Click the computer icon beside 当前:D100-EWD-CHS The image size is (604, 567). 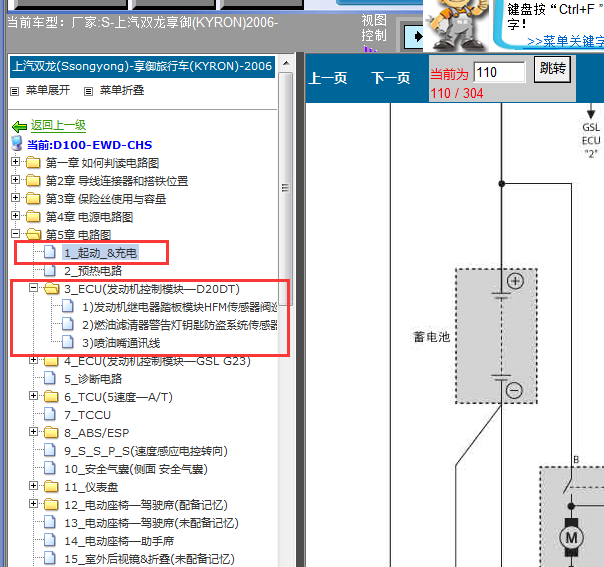pos(17,143)
